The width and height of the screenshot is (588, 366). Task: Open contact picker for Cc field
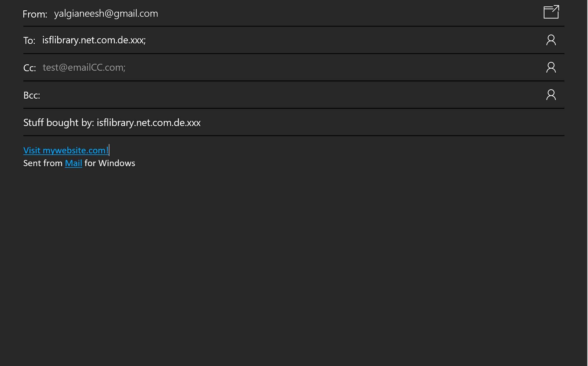click(x=551, y=68)
